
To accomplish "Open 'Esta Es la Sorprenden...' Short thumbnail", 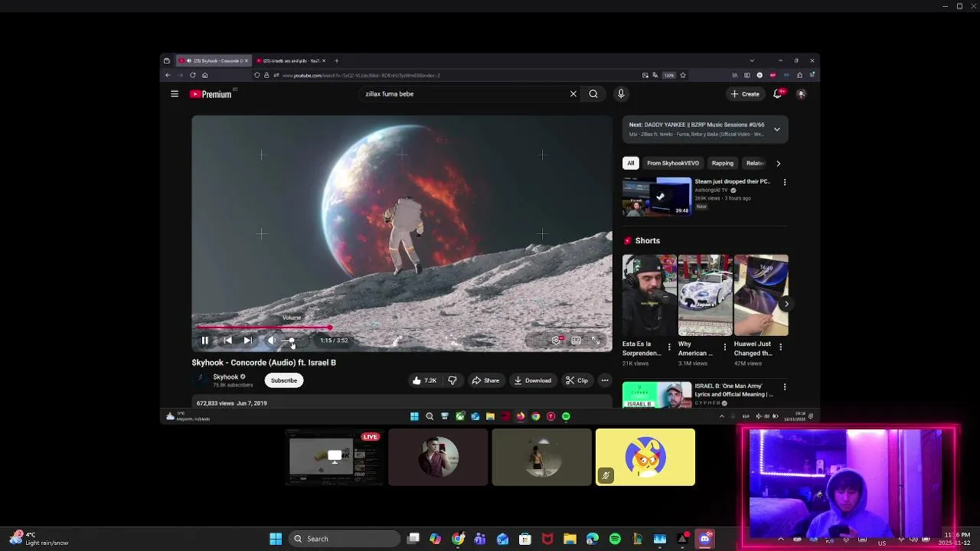I will tap(649, 295).
